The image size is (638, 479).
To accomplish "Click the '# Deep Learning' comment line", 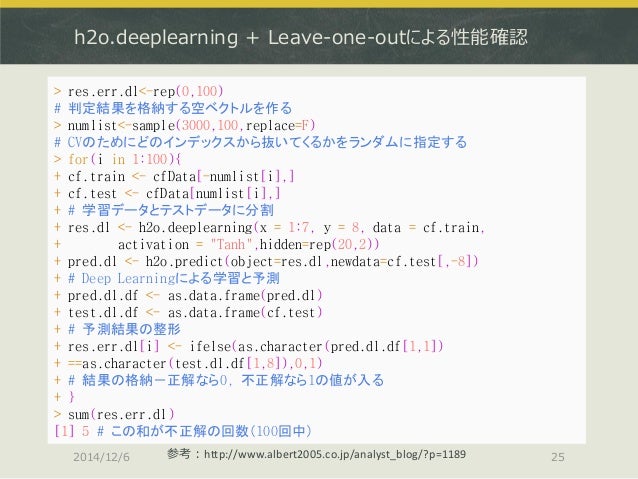I will (167, 278).
